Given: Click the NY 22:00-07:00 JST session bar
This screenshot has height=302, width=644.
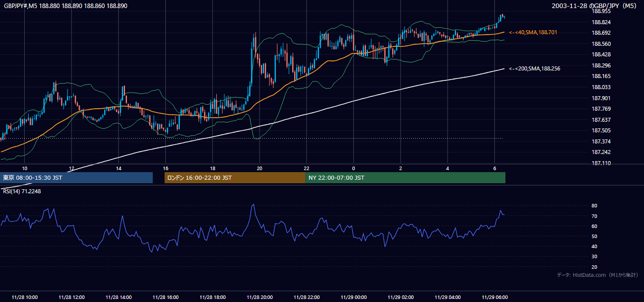Looking at the screenshot, I should (405, 178).
